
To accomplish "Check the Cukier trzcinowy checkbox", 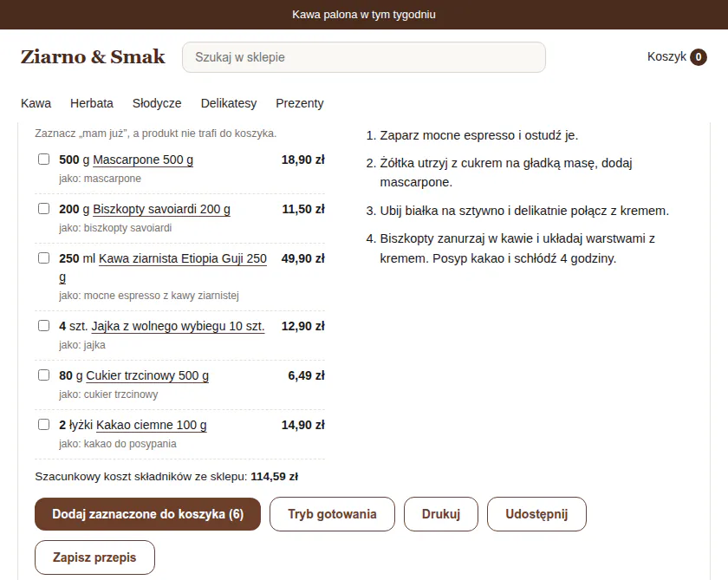I will [43, 375].
